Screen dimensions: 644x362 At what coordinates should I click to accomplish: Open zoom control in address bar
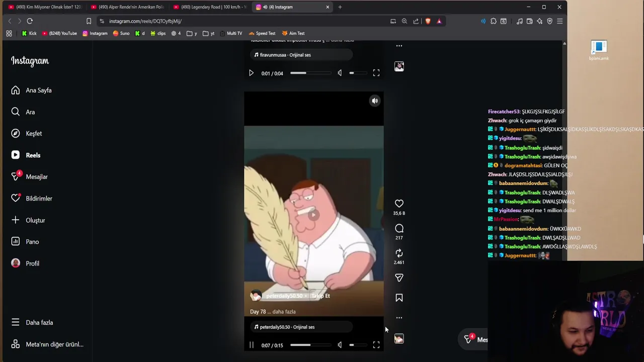tap(405, 21)
